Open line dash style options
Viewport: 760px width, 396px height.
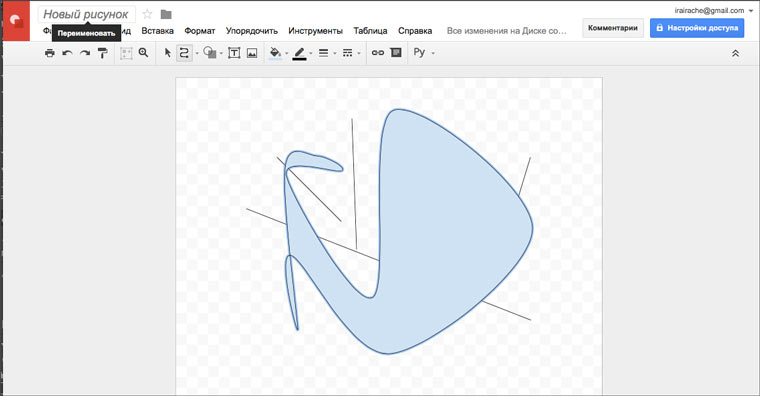click(348, 53)
